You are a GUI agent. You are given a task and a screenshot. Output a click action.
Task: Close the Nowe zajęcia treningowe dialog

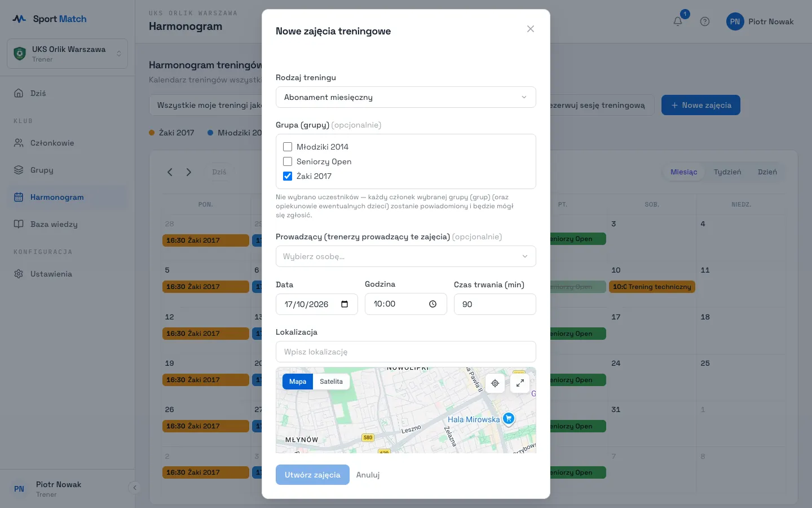(530, 29)
